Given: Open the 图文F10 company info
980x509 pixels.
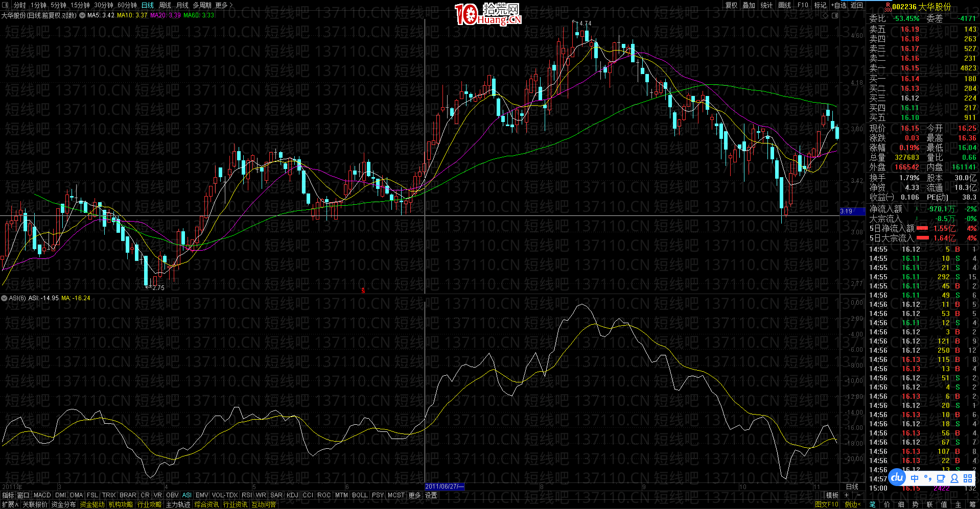Looking at the screenshot, I should (826, 504).
